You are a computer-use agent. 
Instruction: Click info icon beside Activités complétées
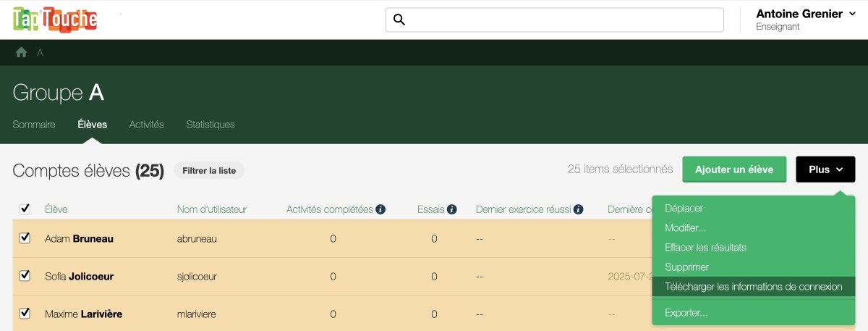380,209
